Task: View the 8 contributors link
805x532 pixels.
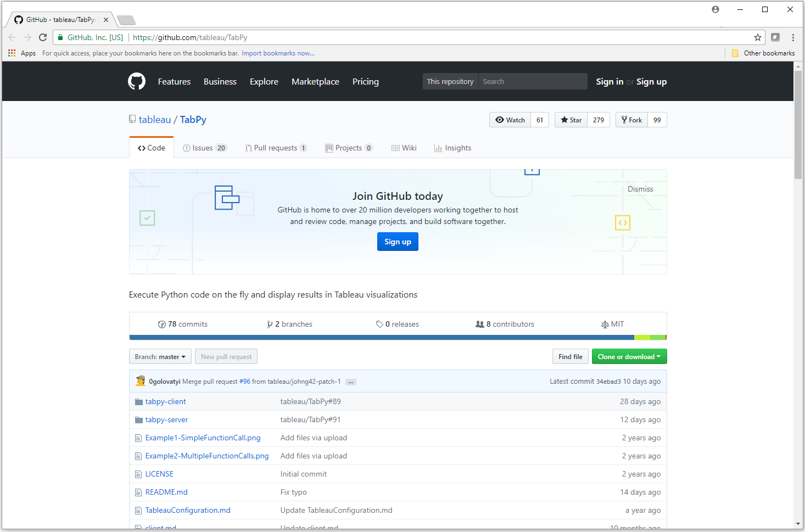Action: [x=505, y=324]
